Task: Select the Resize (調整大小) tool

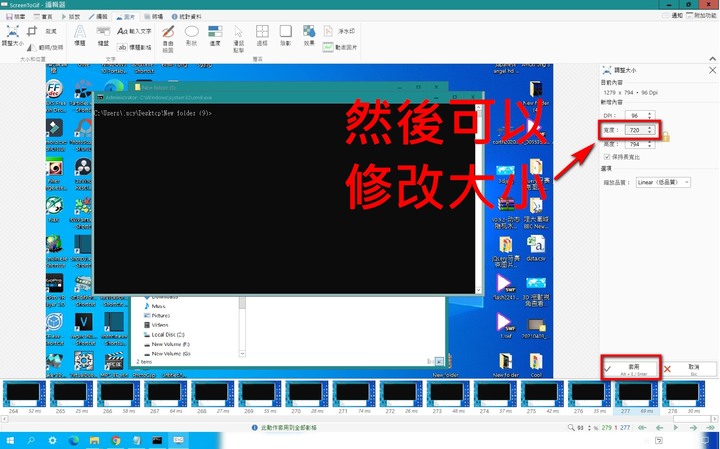Action: 12,36
